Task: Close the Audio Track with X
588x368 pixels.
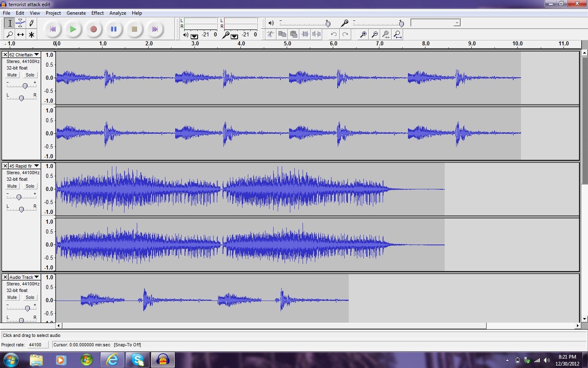Action: 5,277
